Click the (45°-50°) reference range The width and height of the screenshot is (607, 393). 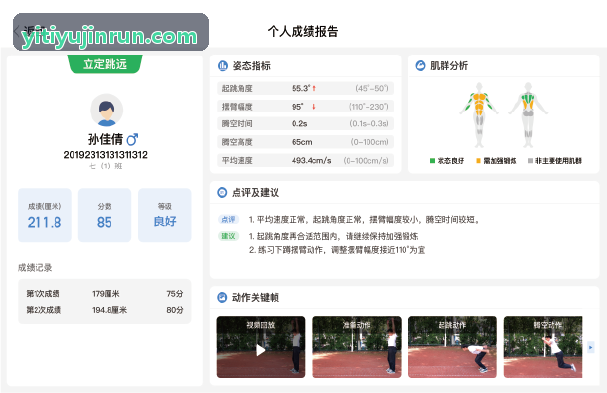coord(372,88)
